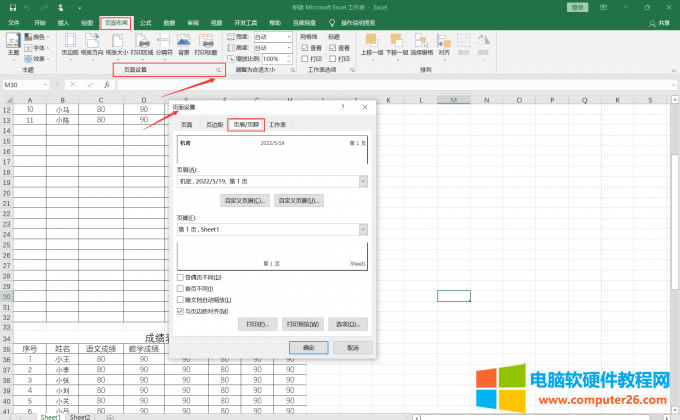Open the Formulas (公式) ribbon tab
The width and height of the screenshot is (680, 420).
tap(146, 21)
